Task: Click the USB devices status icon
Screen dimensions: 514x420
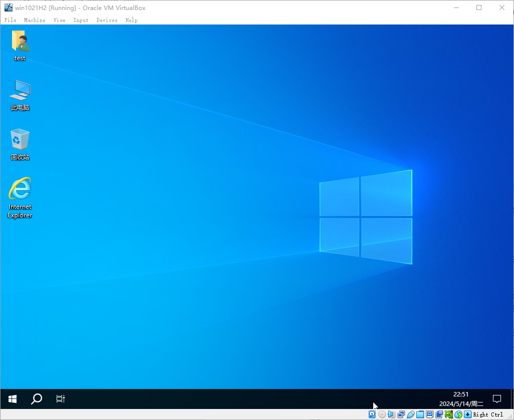Action: pos(410,414)
